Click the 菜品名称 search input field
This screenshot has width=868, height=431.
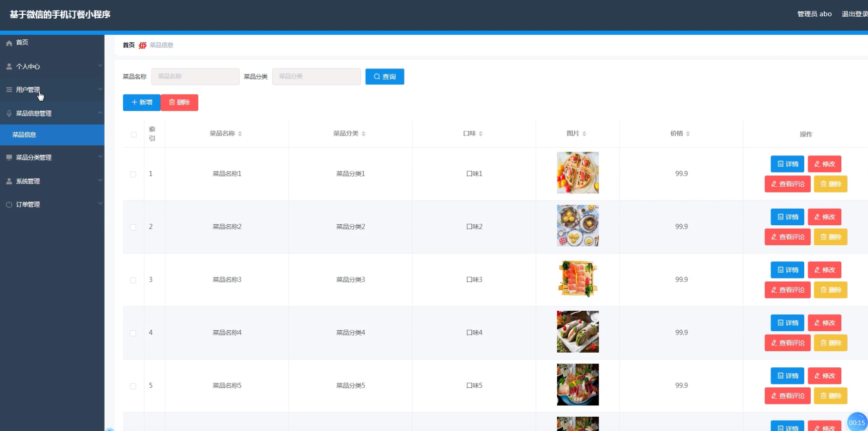195,77
